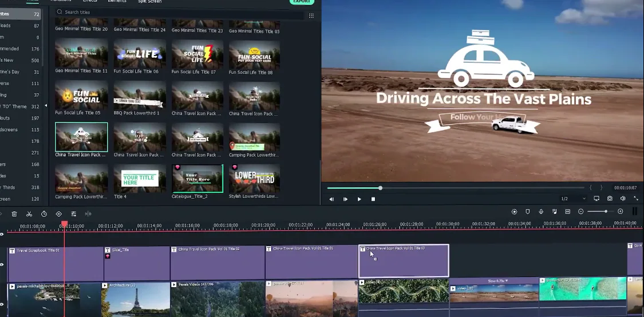Click the render preview icon

[514, 212]
